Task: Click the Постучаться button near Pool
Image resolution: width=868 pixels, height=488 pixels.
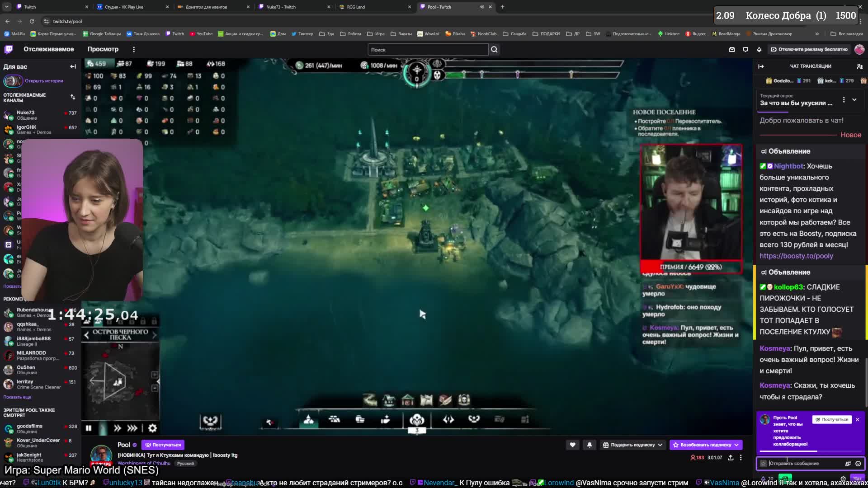Action: 163,445
